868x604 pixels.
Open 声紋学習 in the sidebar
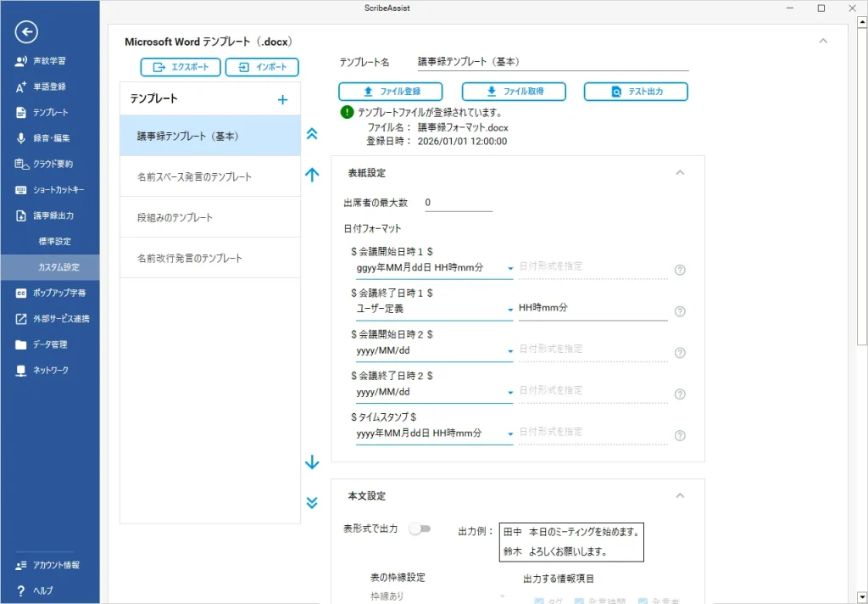pyautogui.click(x=49, y=61)
